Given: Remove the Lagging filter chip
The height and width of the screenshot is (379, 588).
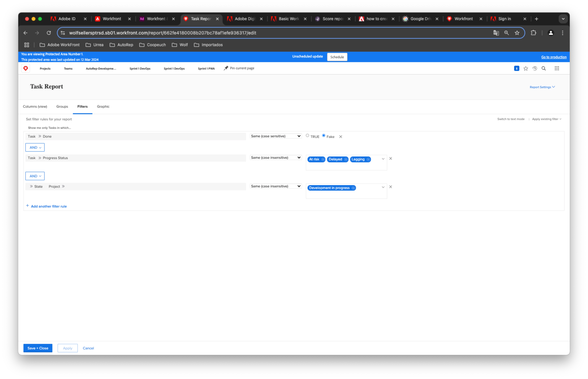Looking at the screenshot, I should (368, 159).
